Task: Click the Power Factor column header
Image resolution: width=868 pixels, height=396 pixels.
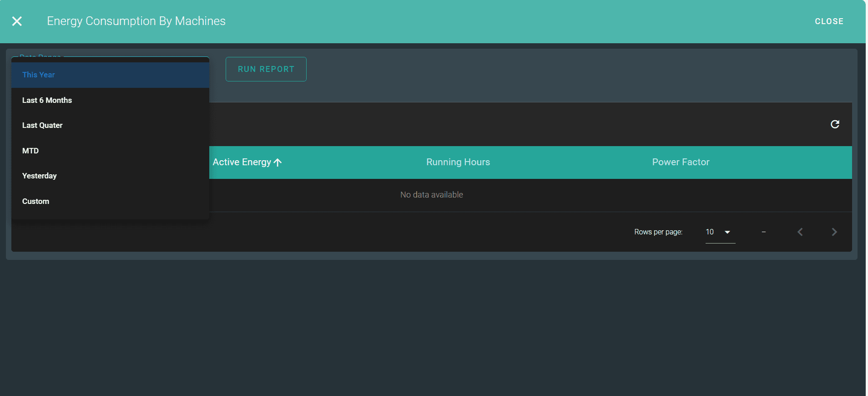Action: coord(681,162)
